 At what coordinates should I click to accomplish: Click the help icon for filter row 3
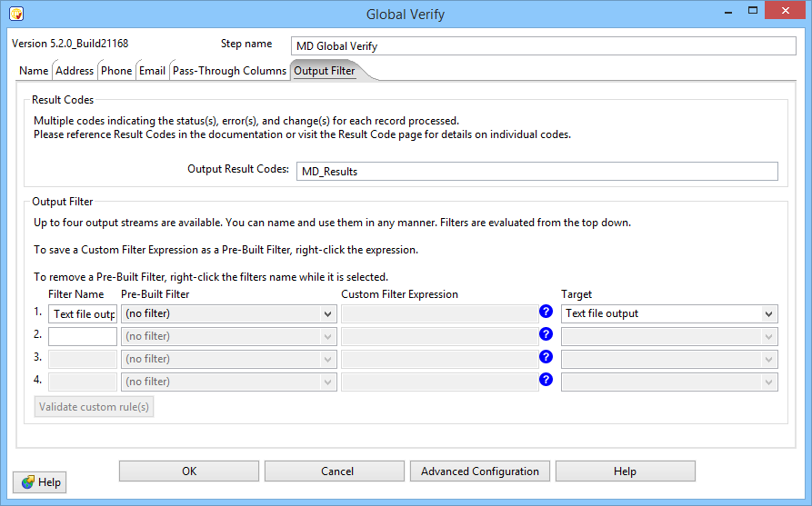tap(546, 357)
